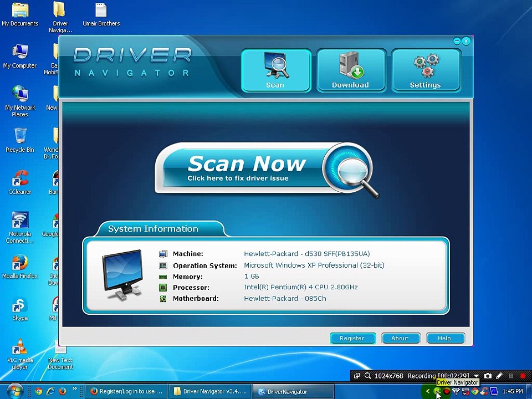This screenshot has width=532, height=399.
Task: Click the System Information tab header
Action: coord(153,229)
